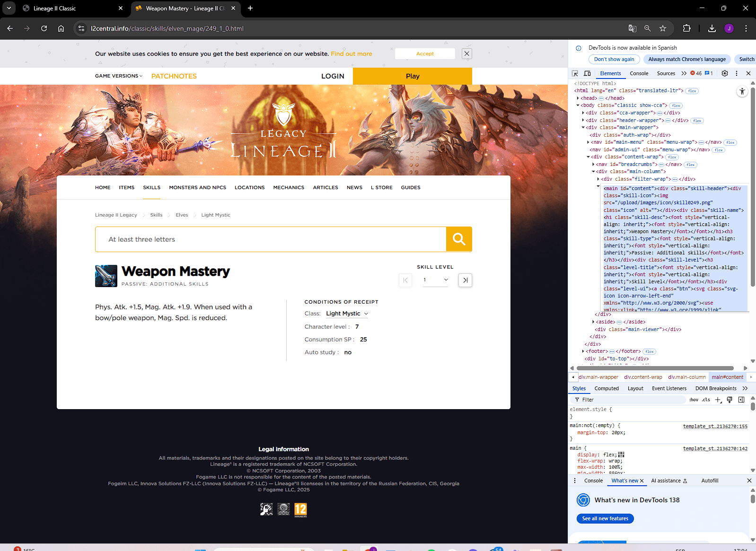Jump to last skill level arrow
Viewport: 756px width, 551px height.
coord(465,280)
